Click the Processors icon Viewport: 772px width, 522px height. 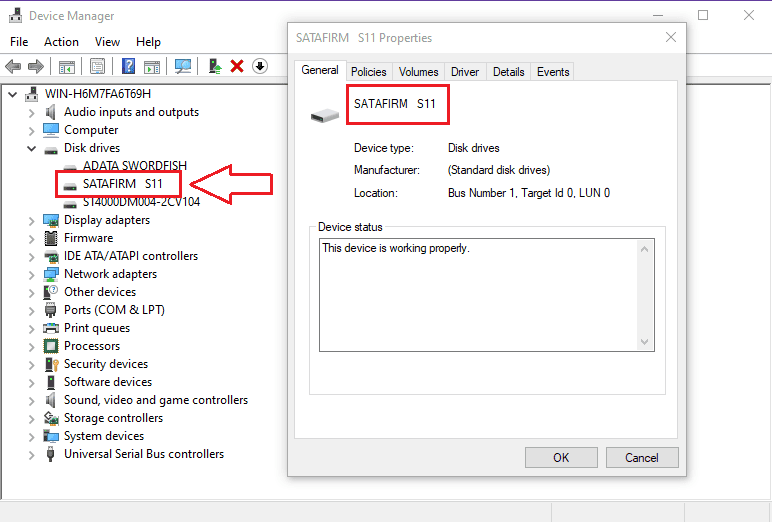[x=51, y=346]
